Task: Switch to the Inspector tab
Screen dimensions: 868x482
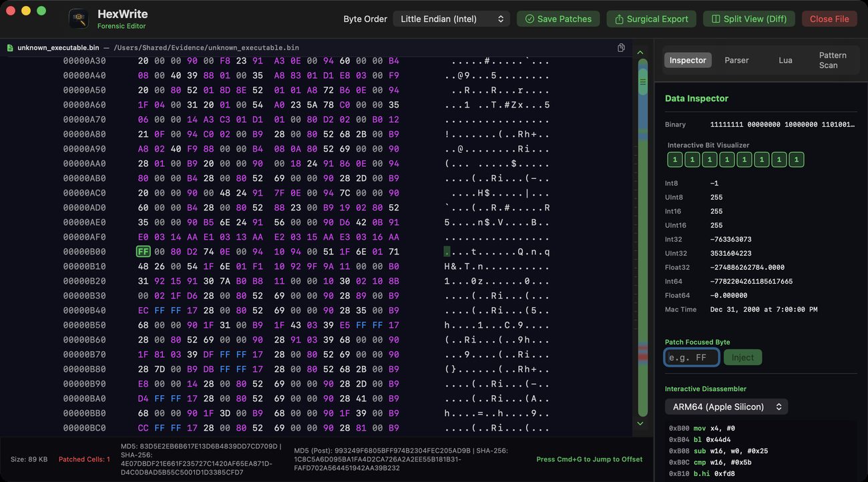Action: [688, 60]
